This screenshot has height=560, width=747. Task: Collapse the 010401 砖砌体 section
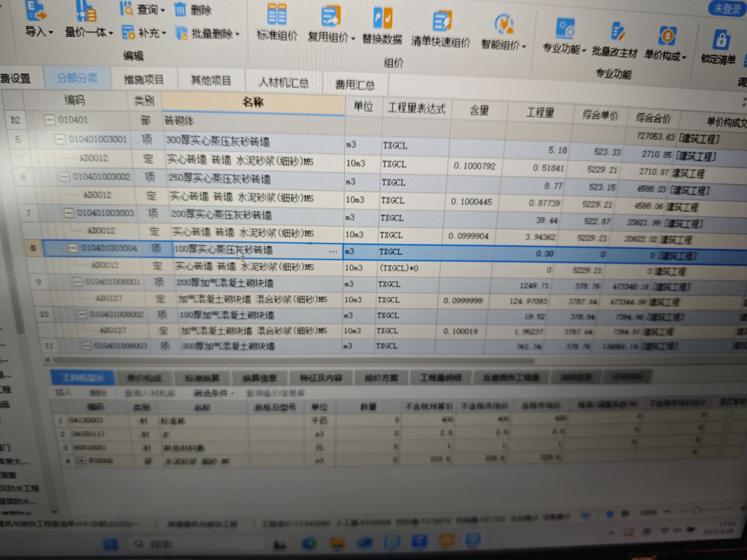coord(49,120)
